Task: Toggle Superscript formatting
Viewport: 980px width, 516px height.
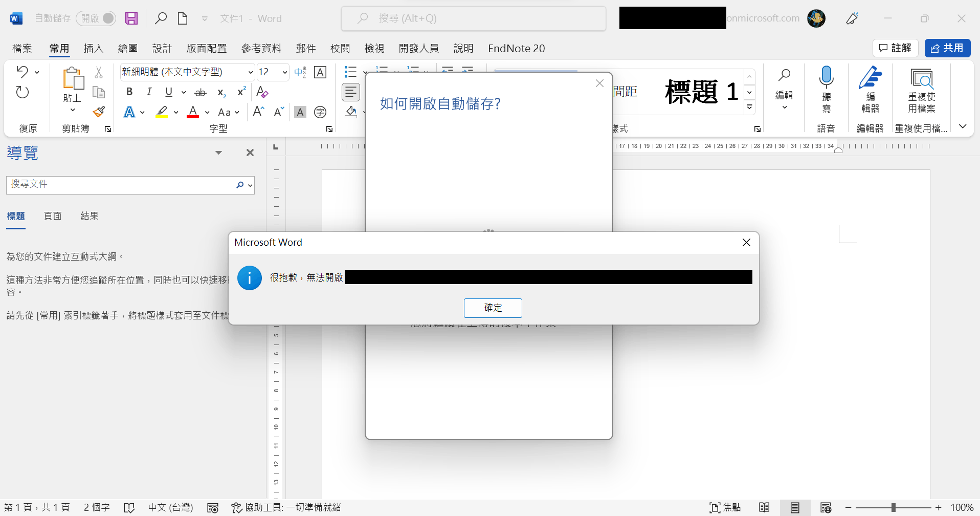Action: (x=241, y=92)
